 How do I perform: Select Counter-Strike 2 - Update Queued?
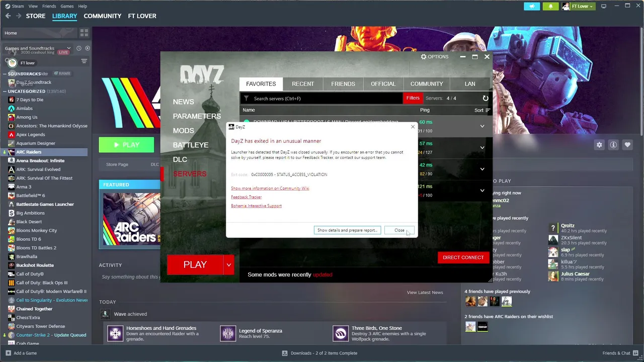tap(51, 335)
